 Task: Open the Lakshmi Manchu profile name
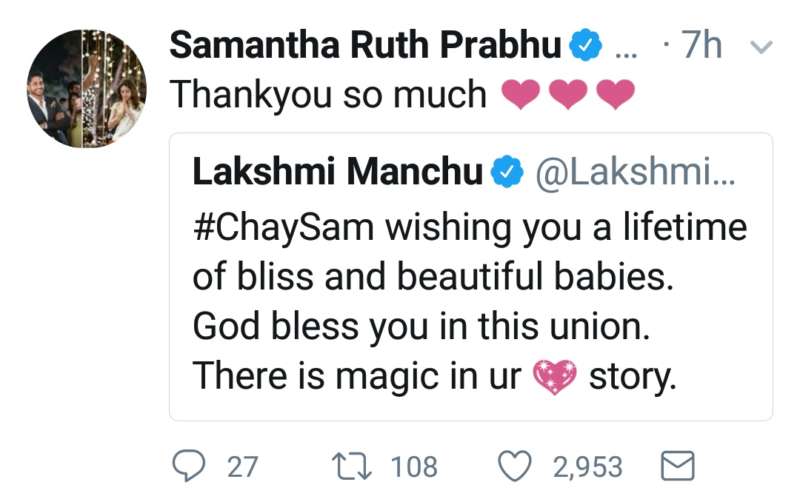point(337,172)
